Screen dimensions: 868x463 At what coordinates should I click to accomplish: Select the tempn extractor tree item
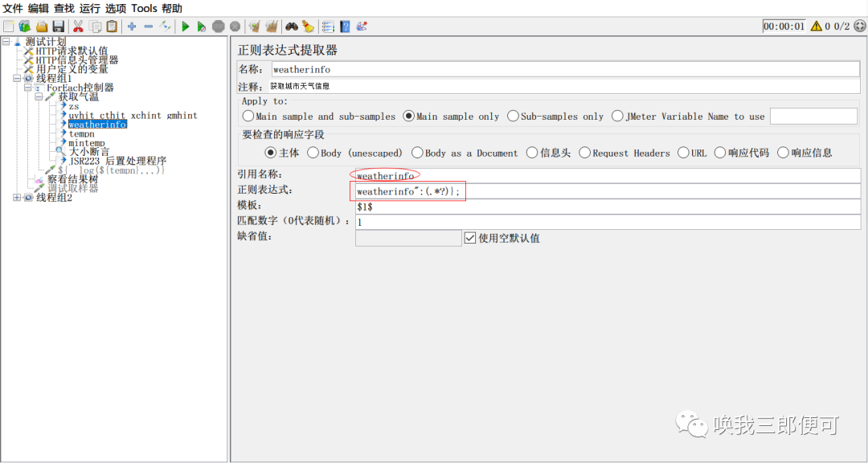click(81, 133)
